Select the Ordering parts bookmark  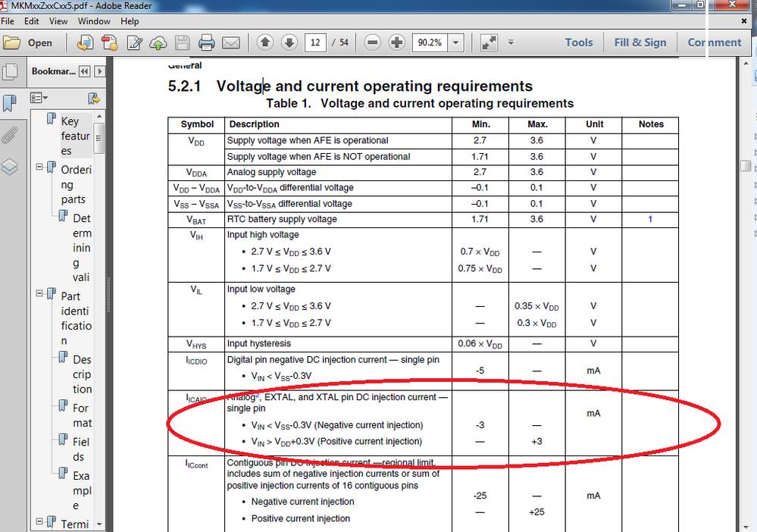click(76, 184)
